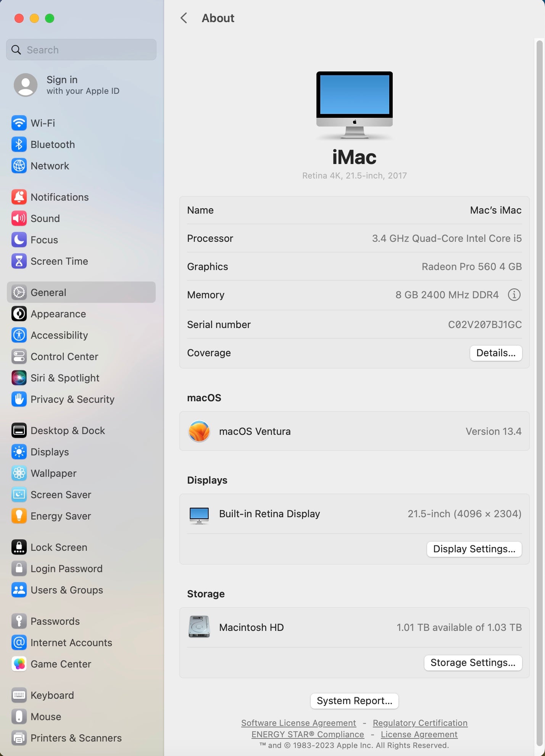Open Storage Settings...
Image resolution: width=545 pixels, height=756 pixels.
click(x=473, y=663)
